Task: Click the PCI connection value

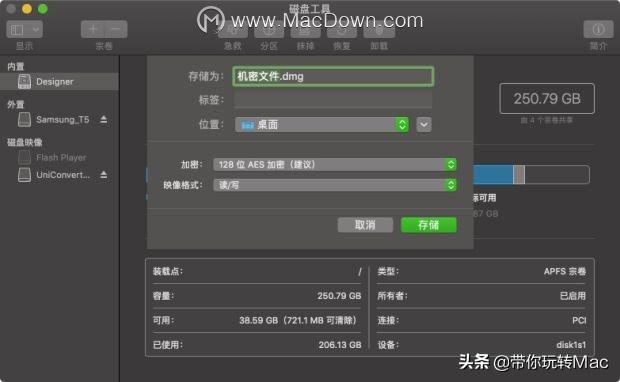Action: 579,320
